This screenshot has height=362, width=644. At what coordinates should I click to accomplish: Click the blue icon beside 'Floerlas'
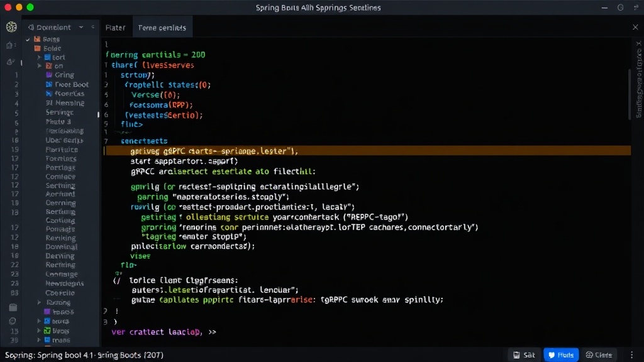click(49, 94)
